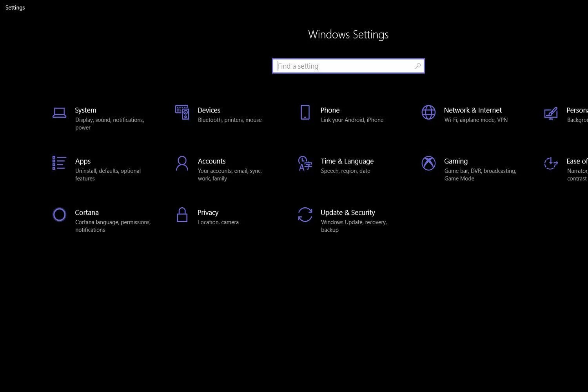Open the Devices keyboard and speaker icon
Image resolution: width=588 pixels, height=392 pixels.
click(182, 112)
